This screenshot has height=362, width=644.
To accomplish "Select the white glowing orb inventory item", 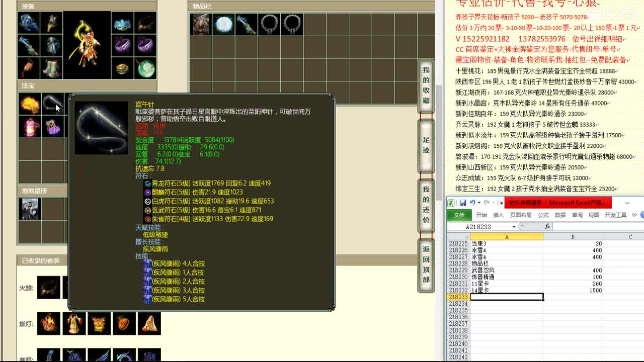I will click(223, 24).
